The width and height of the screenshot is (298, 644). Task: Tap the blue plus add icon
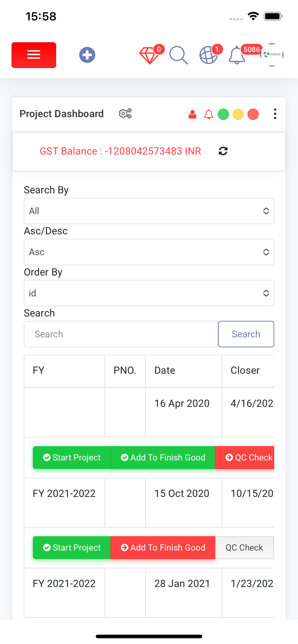87,55
